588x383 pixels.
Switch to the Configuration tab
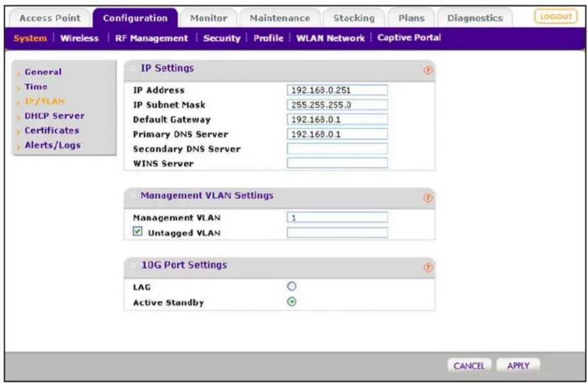(135, 18)
